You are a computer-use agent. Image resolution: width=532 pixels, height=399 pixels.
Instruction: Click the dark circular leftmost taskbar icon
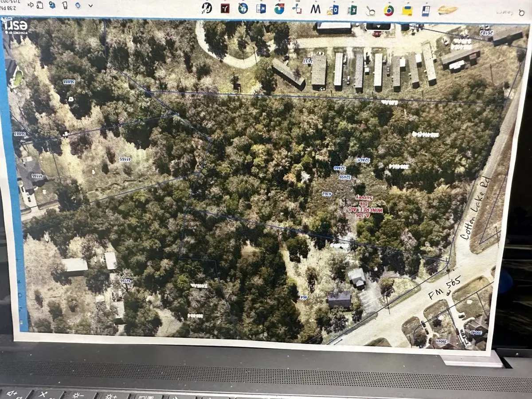pyautogui.click(x=207, y=7)
